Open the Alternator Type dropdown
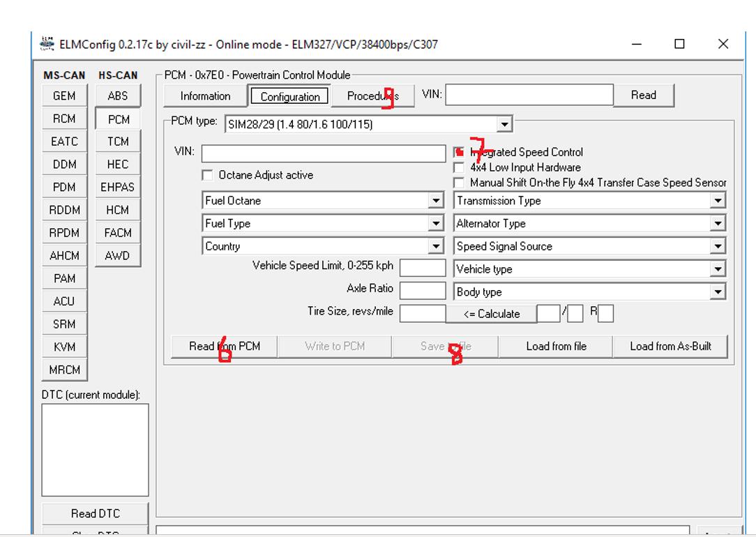 718,224
